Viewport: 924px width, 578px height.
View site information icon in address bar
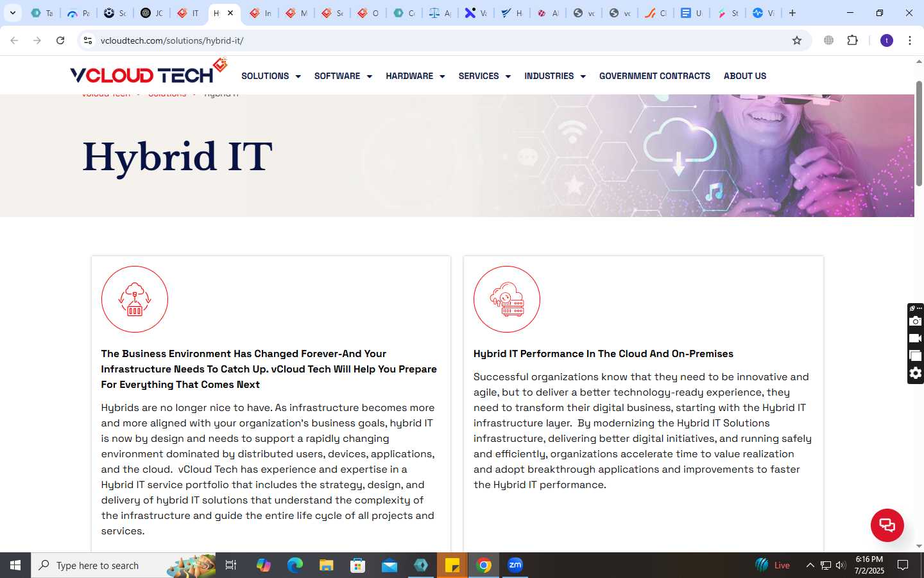click(x=88, y=40)
